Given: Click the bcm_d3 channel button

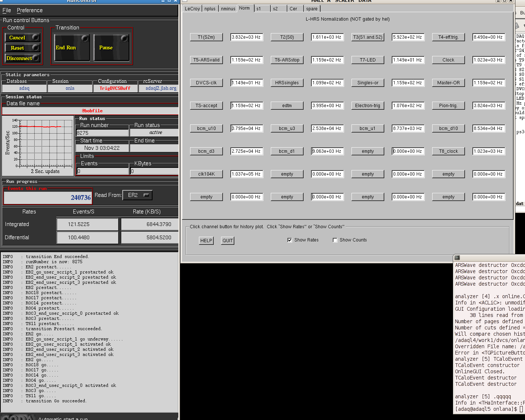Looking at the screenshot, I should click(206, 151).
